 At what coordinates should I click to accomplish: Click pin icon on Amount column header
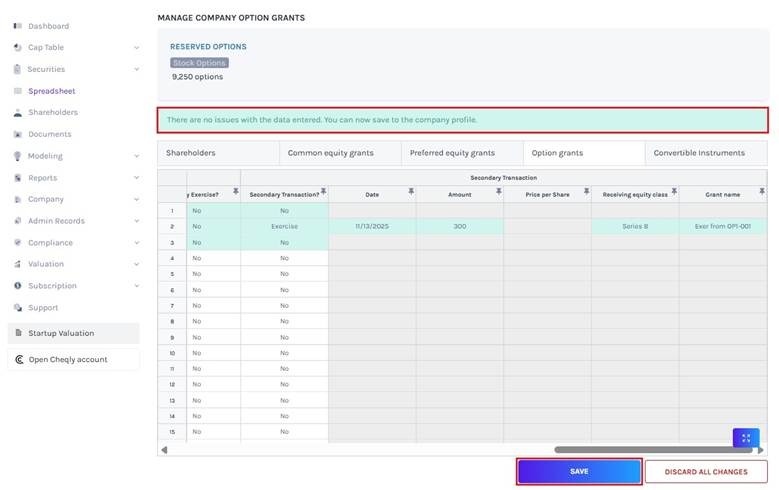coord(496,190)
